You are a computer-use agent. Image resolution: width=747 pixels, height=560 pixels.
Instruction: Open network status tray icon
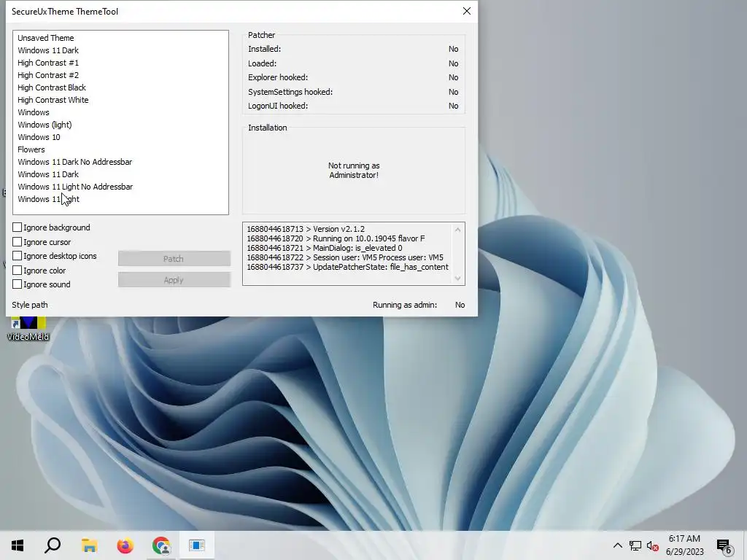point(635,545)
